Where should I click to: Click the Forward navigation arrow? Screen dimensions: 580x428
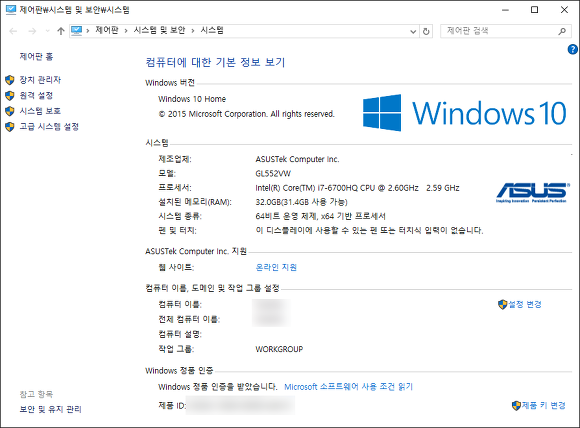[32, 31]
